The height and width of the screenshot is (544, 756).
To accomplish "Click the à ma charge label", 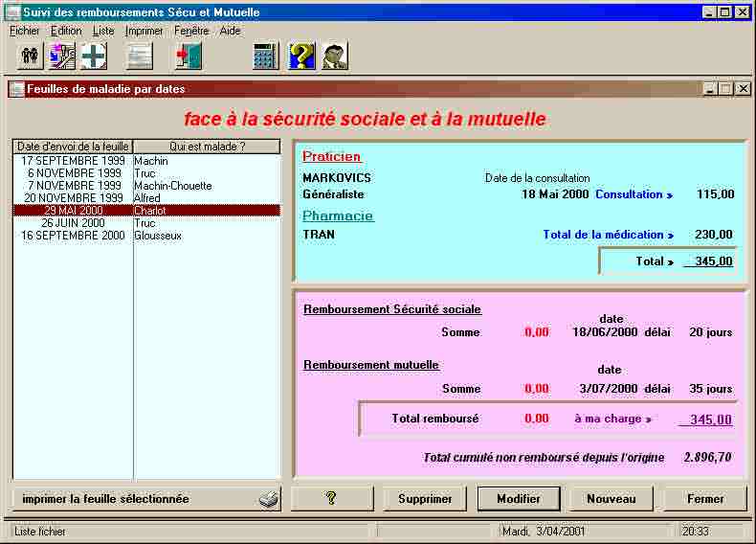I will (612, 419).
